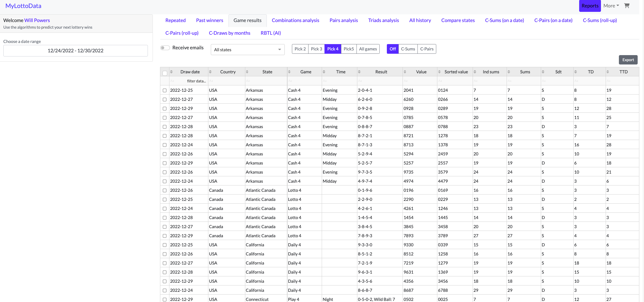The width and height of the screenshot is (644, 302).
Task: Sort by Game column arrows
Action: tap(289, 72)
